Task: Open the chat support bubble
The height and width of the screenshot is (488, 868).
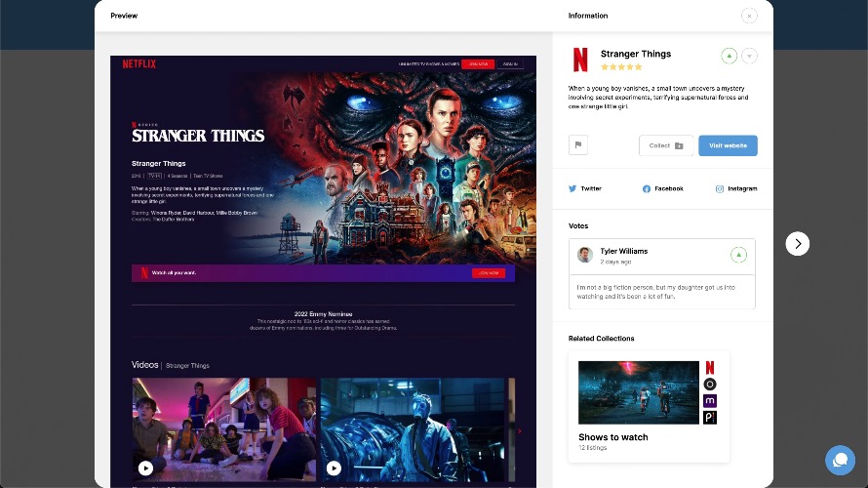Action: pos(840,460)
